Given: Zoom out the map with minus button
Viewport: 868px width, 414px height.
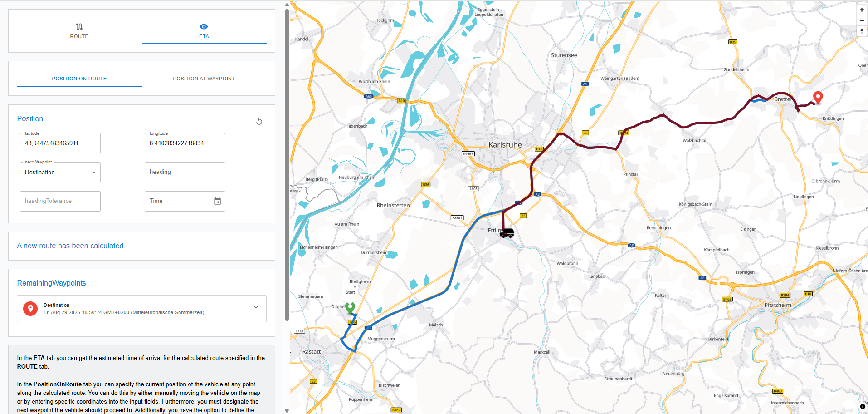Looking at the screenshot, I should [x=862, y=20].
